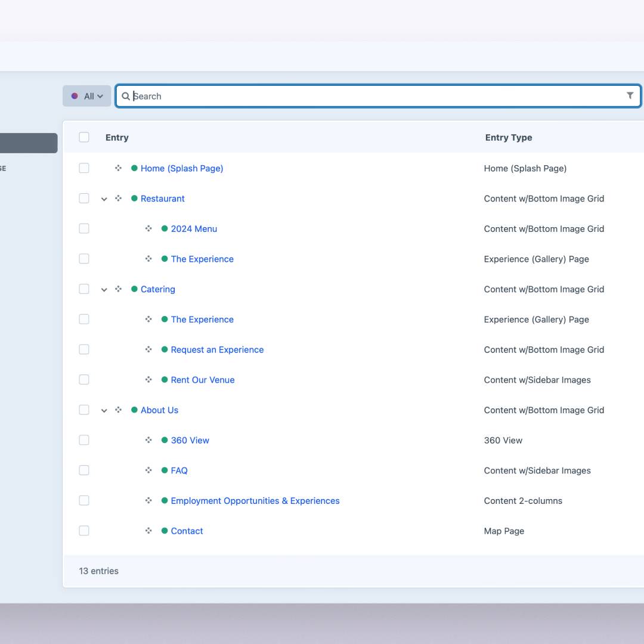
Task: Click the Entry Type column header
Action: [x=508, y=137]
